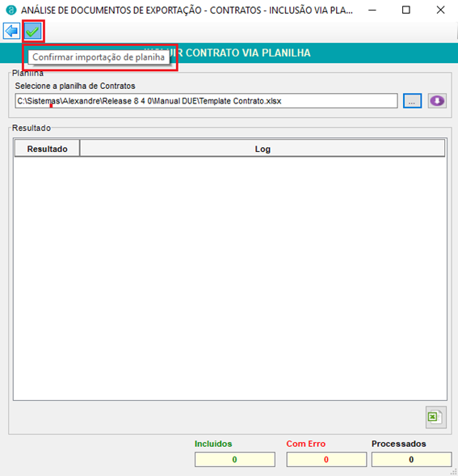
Task: Close the contracts import window
Action: [441, 10]
